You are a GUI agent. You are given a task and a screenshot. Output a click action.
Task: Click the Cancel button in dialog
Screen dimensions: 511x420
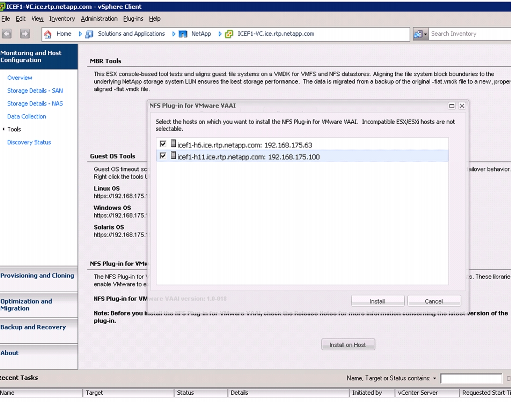point(434,301)
